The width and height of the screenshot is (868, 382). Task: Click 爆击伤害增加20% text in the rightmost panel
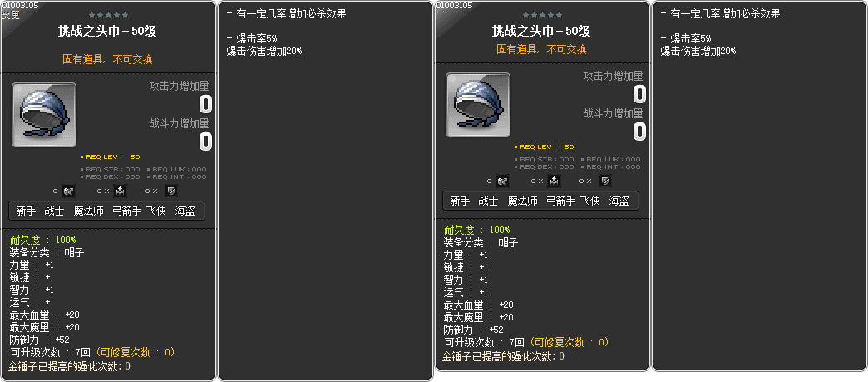[698, 51]
